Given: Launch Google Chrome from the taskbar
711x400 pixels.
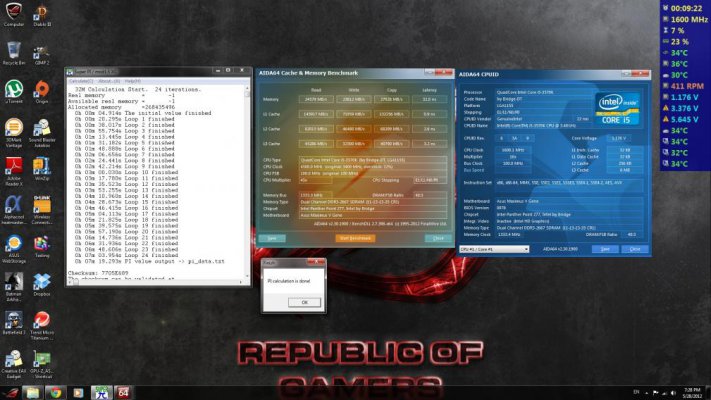Looking at the screenshot, I should (x=56, y=393).
